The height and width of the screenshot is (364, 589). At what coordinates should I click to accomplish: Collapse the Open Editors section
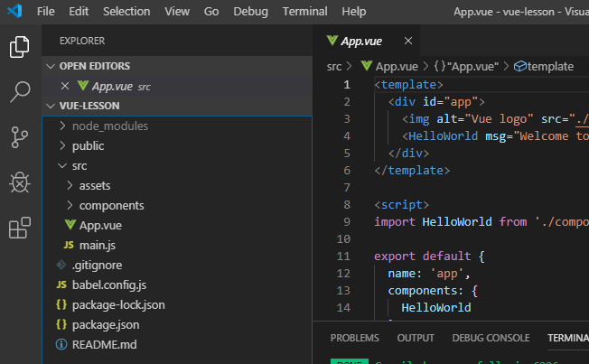coord(51,66)
